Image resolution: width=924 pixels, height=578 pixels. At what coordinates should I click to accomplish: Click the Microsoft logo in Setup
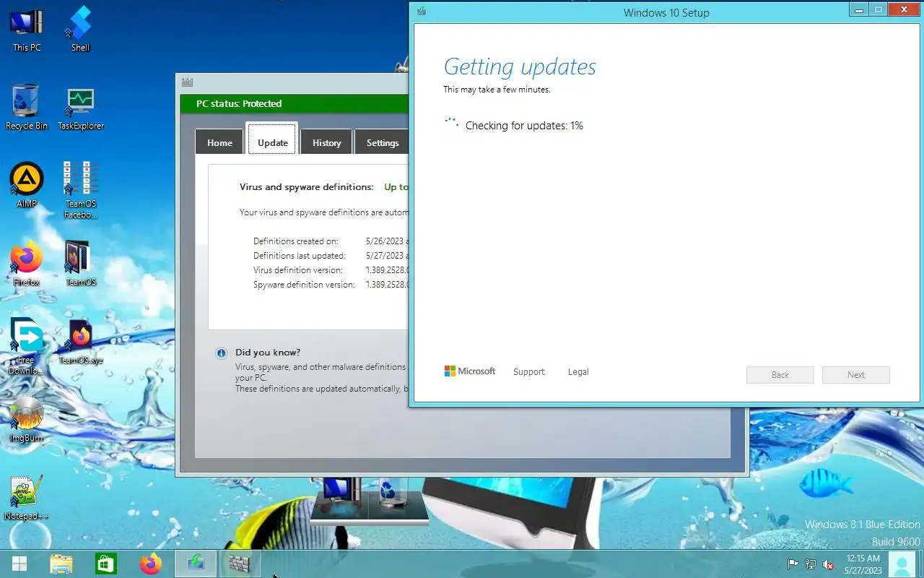[470, 371]
